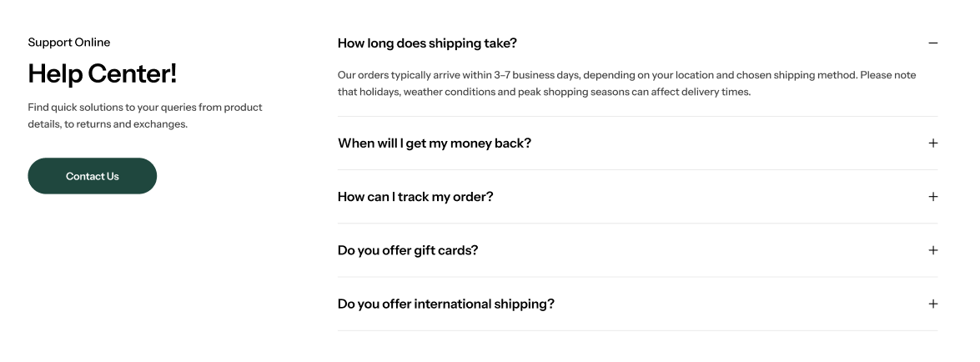This screenshot has height=362, width=980.
Task: Click the divider under the shipping answer paragraph
Action: [x=637, y=116]
